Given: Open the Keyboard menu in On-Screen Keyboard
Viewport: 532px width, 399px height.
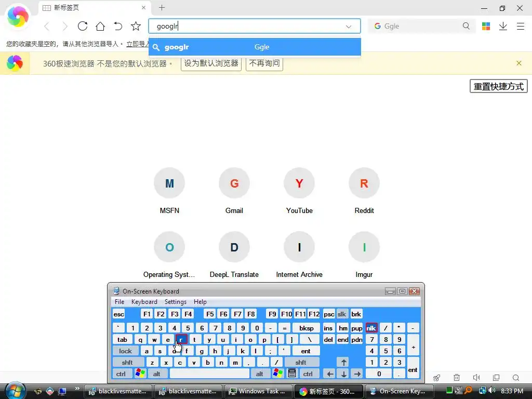Looking at the screenshot, I should [x=144, y=302].
